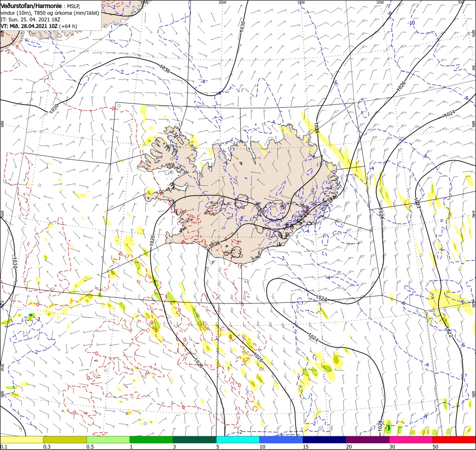Image resolution: width=476 pixels, height=450 pixels.
Task: Click the '(+64 h)' forecast offset text
Action: 68,26
